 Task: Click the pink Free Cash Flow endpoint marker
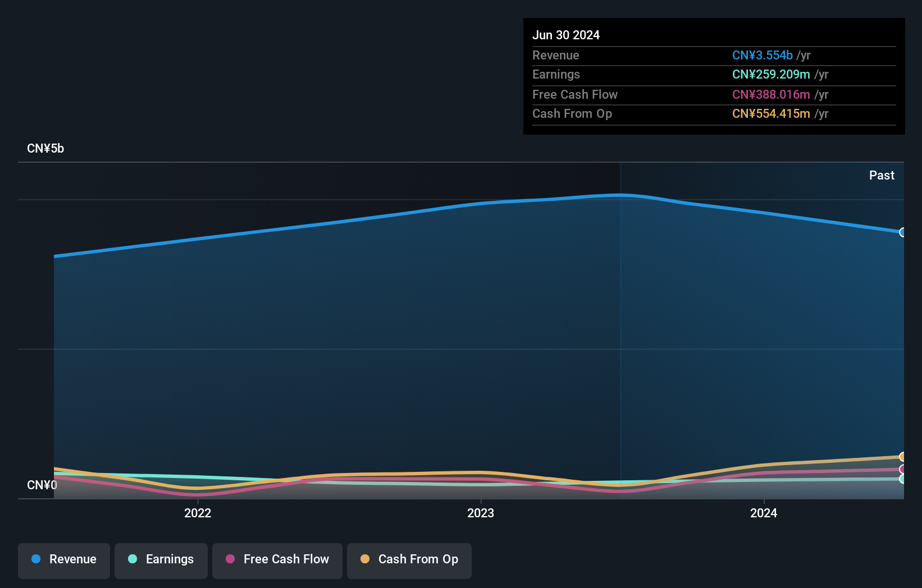click(902, 469)
